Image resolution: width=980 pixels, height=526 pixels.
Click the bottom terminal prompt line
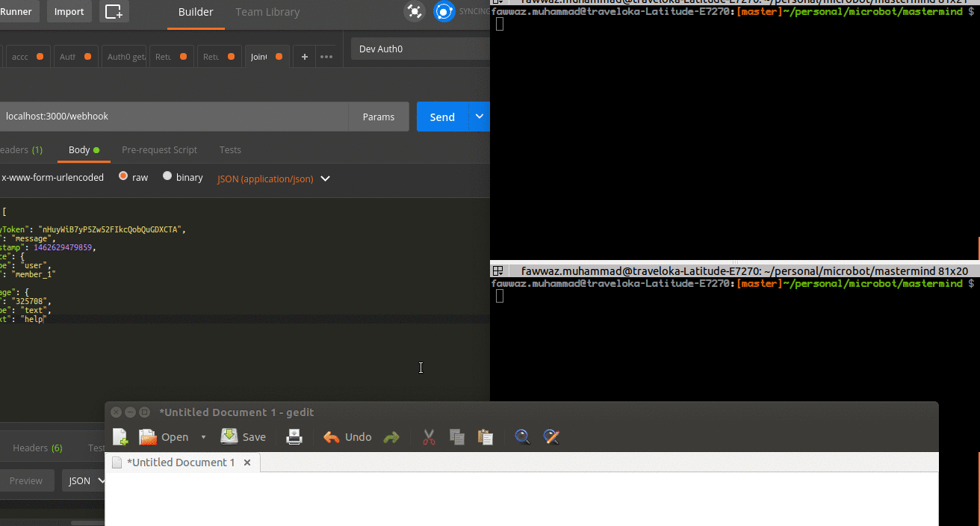(x=733, y=284)
